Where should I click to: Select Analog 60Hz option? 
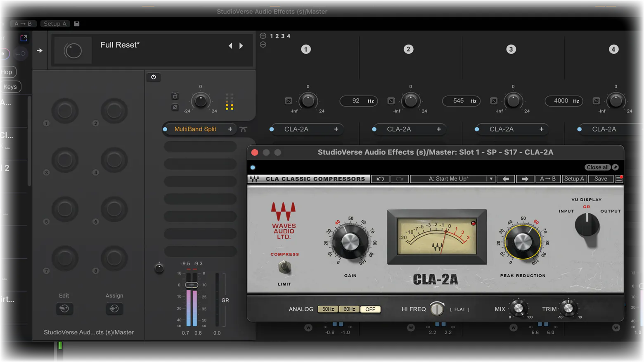[349, 309]
